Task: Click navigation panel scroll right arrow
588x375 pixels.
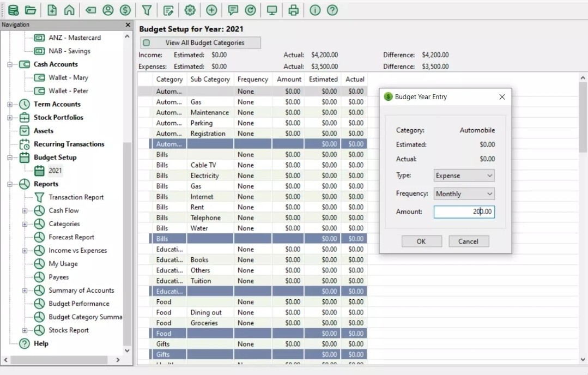Action: pos(118,360)
